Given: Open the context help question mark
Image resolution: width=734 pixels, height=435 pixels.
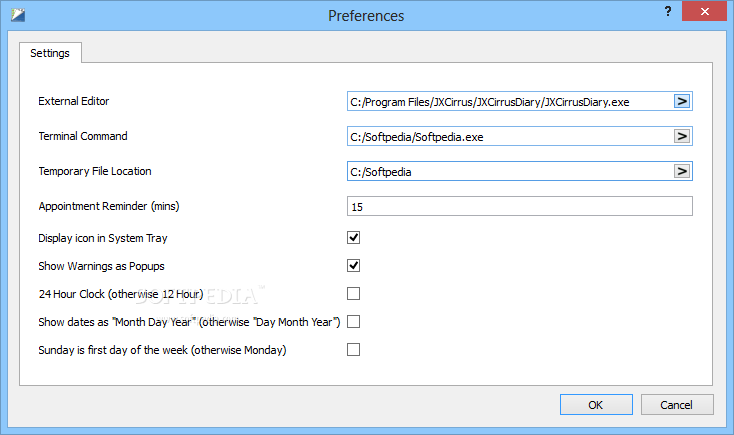Looking at the screenshot, I should 668,12.
